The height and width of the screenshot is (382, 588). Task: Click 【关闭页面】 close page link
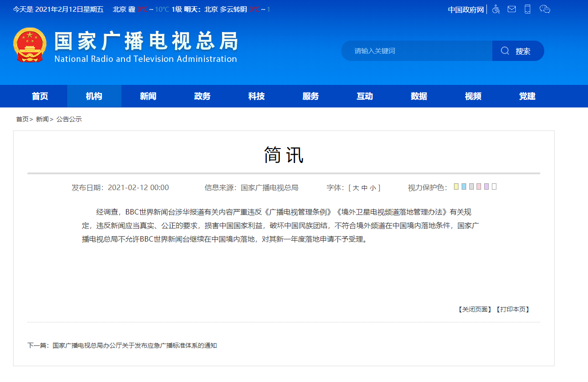(x=475, y=309)
